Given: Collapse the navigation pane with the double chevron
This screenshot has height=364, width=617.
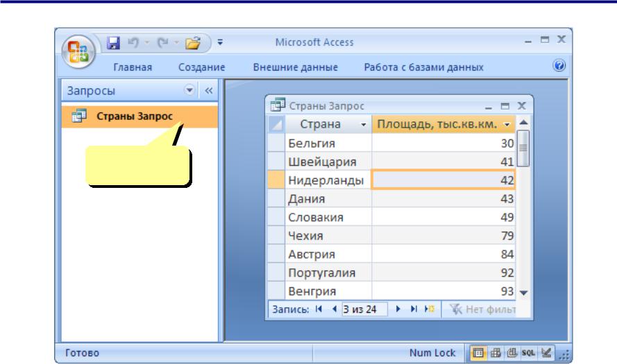Looking at the screenshot, I should pos(208,91).
